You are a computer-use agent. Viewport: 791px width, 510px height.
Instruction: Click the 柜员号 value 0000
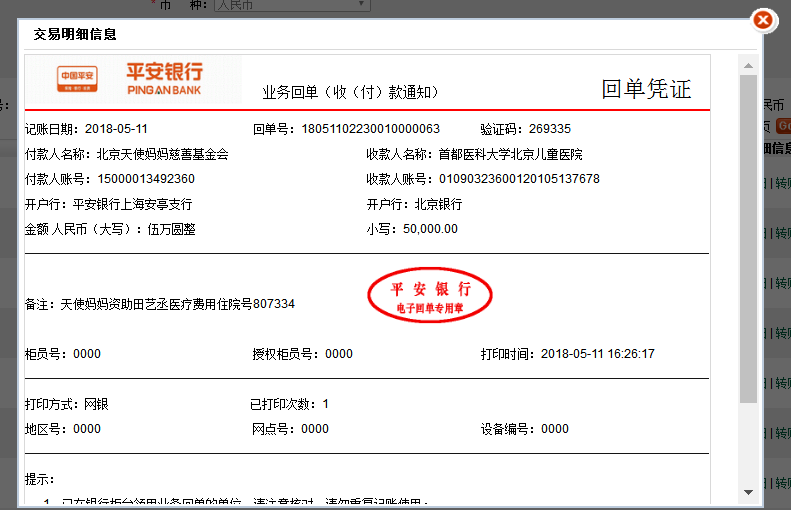87,354
